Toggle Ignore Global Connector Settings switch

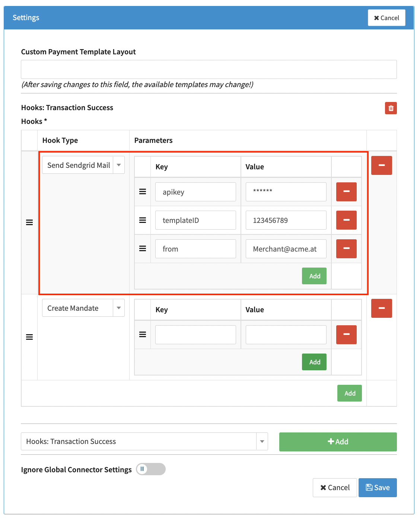coord(150,469)
